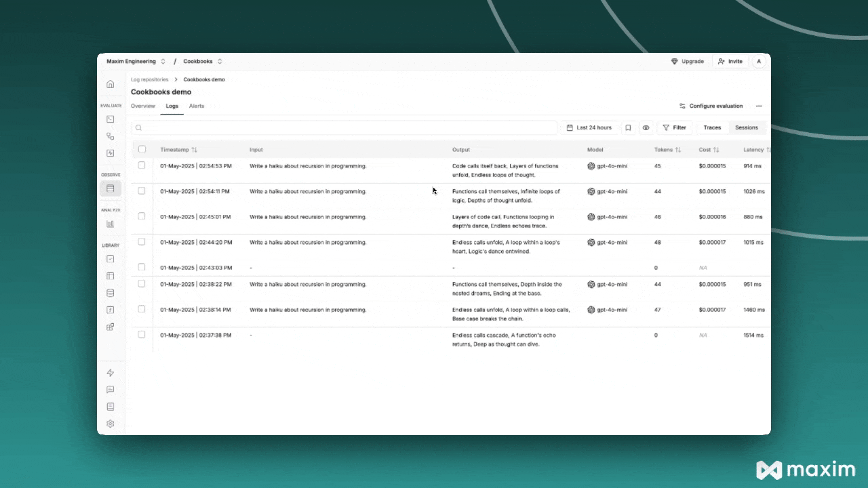
Task: Select the checkbox for the 02:38:22 PM log
Action: click(x=142, y=284)
